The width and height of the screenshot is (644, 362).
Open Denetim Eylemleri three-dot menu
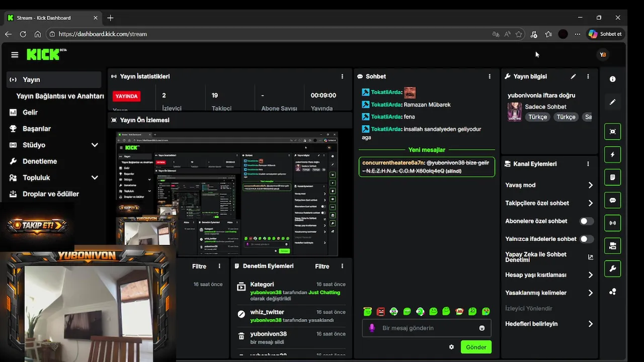pyautogui.click(x=342, y=266)
